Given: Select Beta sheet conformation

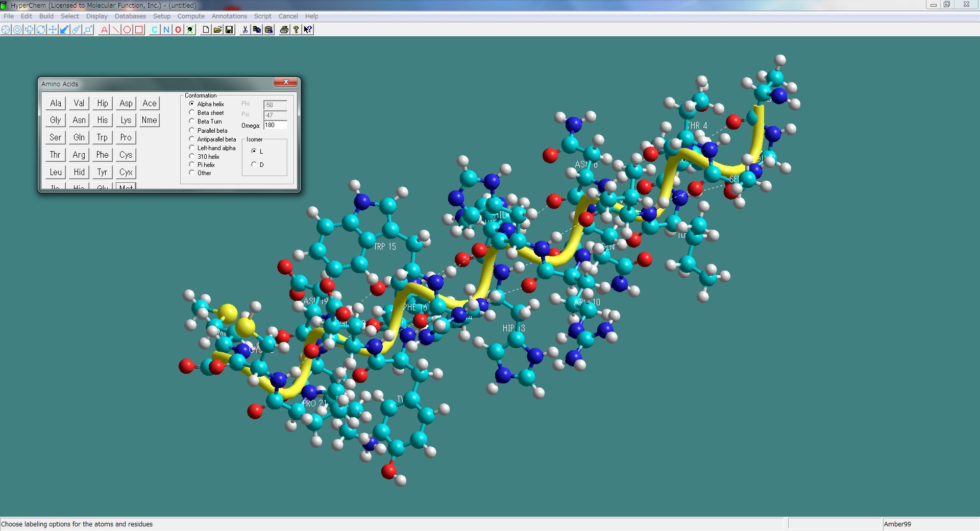Looking at the screenshot, I should [x=206, y=113].
